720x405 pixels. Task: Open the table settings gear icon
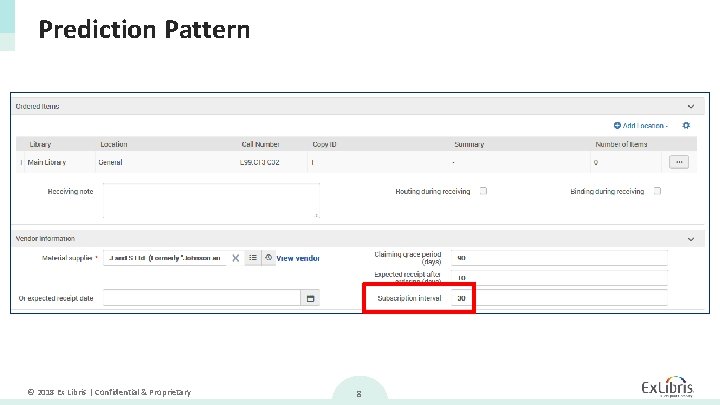(686, 125)
